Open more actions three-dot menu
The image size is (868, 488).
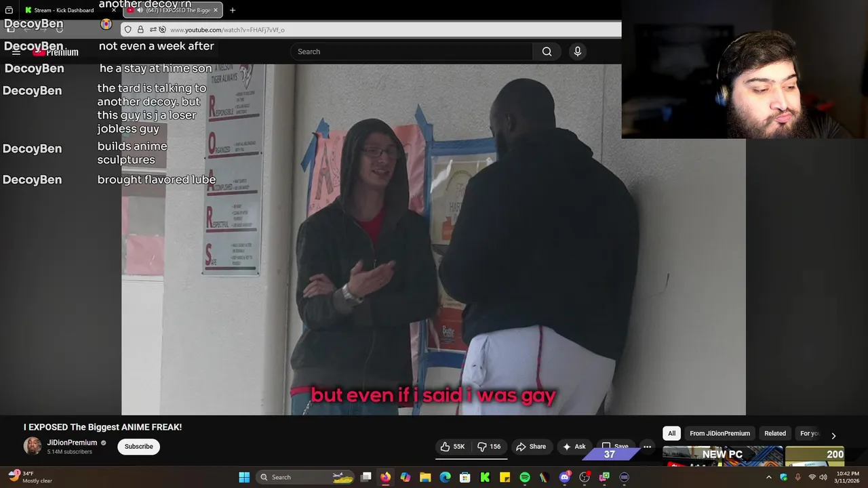[647, 447]
